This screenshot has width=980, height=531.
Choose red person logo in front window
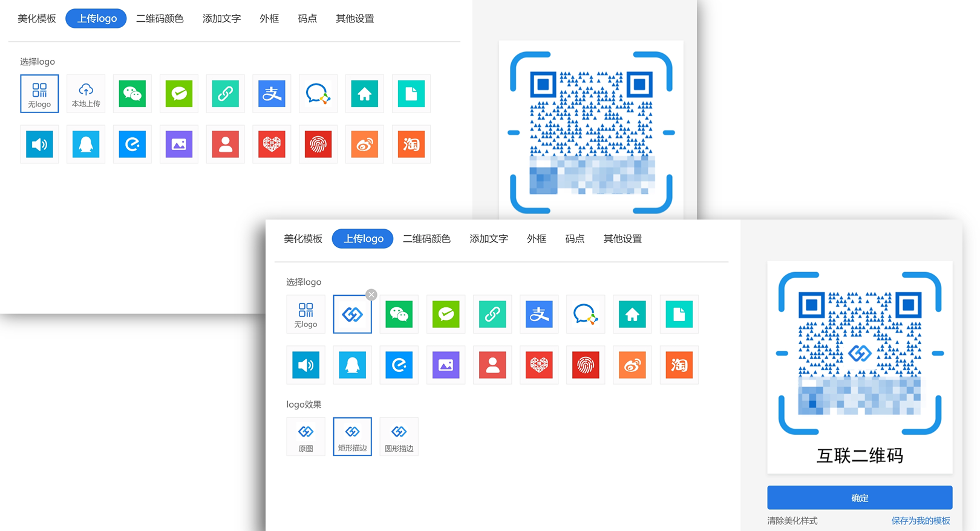(492, 365)
